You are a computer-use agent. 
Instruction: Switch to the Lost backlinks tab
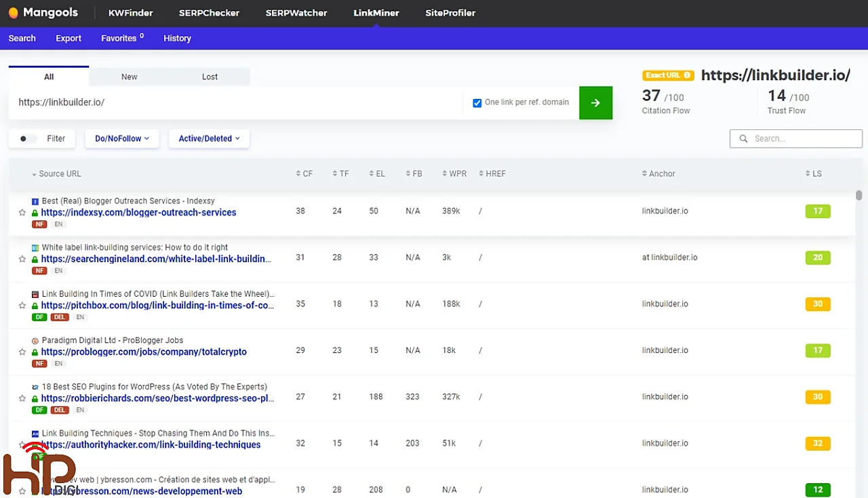tap(210, 77)
